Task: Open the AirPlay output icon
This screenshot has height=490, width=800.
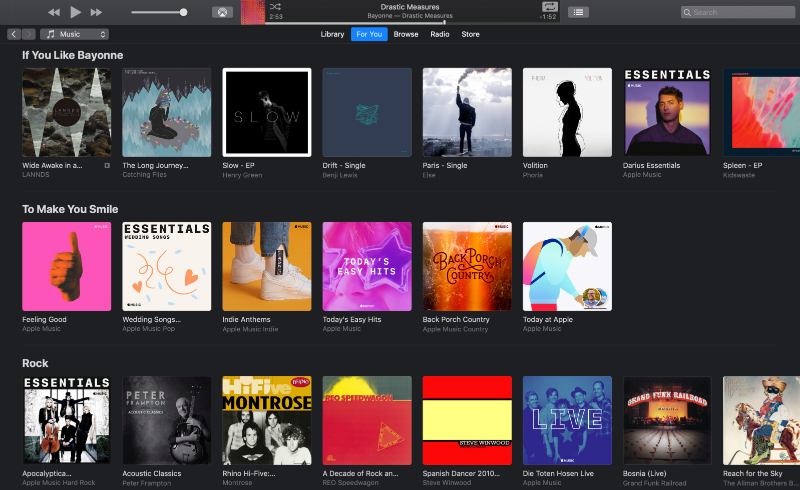Action: pos(222,12)
